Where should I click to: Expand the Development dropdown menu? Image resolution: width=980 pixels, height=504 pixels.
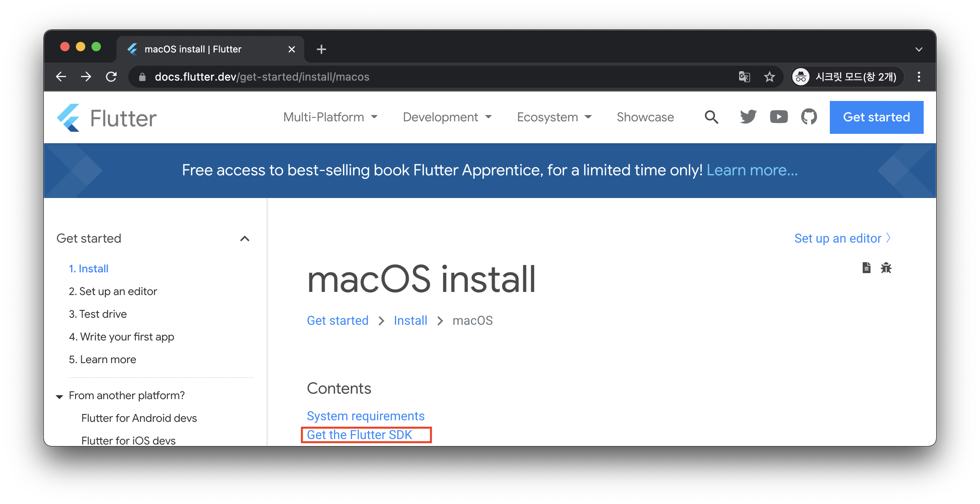tap(448, 117)
